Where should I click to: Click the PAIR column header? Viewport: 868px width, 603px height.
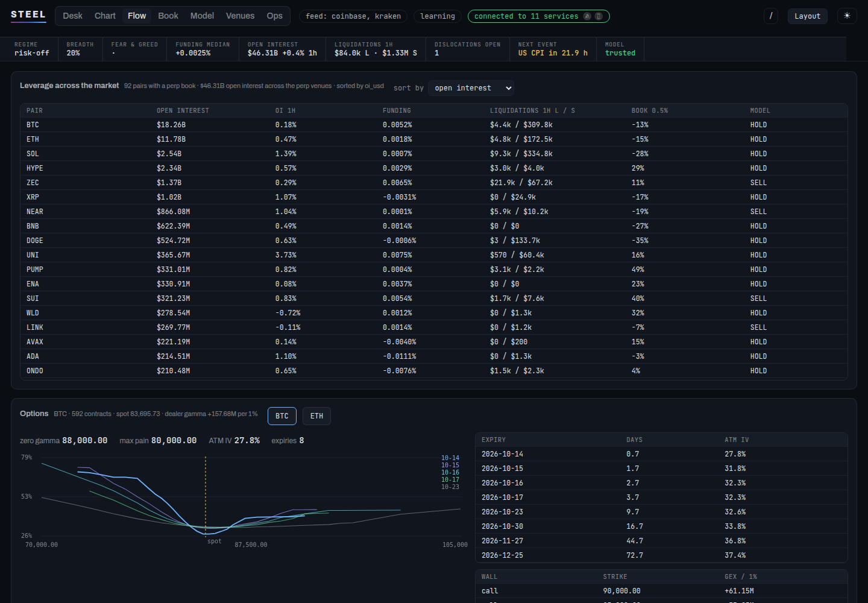[x=34, y=111]
